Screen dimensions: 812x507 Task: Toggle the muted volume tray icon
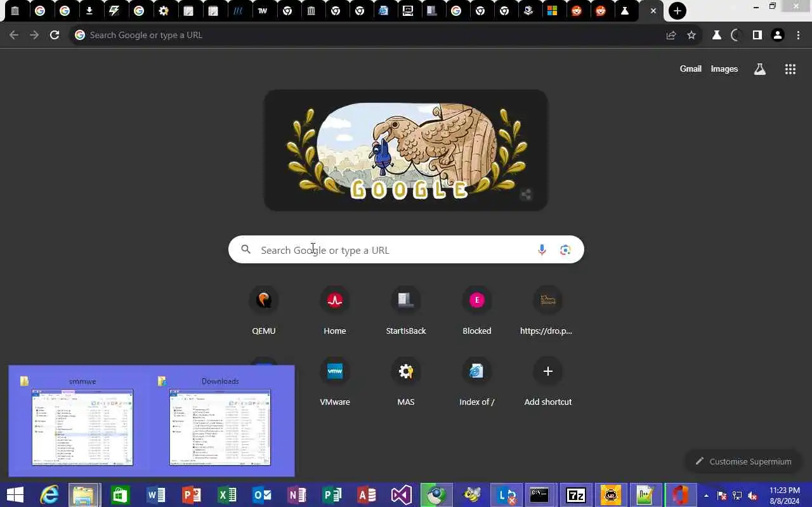[752, 496]
